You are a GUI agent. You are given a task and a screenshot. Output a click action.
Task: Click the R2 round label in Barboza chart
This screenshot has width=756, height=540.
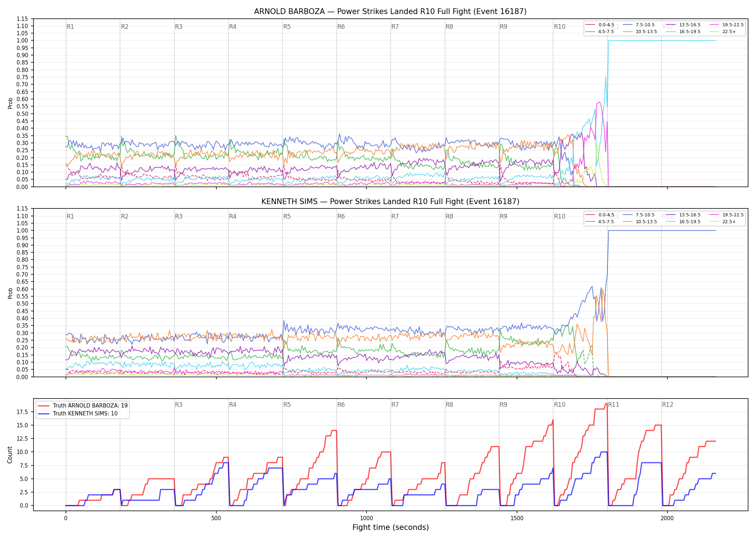pyautogui.click(x=125, y=27)
